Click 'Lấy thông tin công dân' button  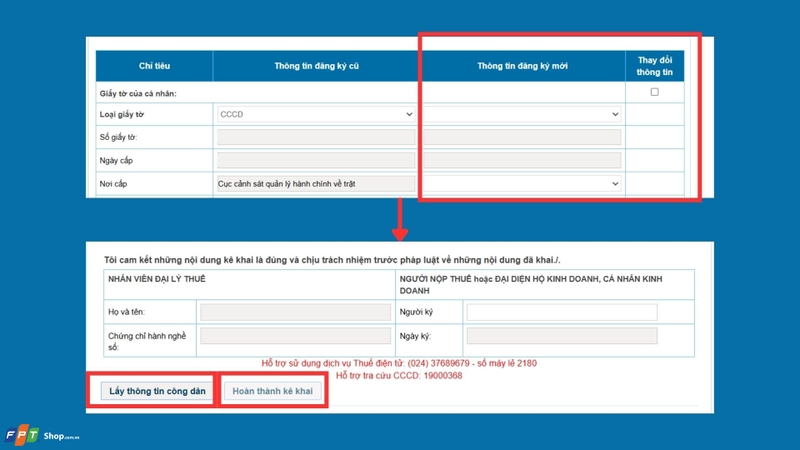157,391
